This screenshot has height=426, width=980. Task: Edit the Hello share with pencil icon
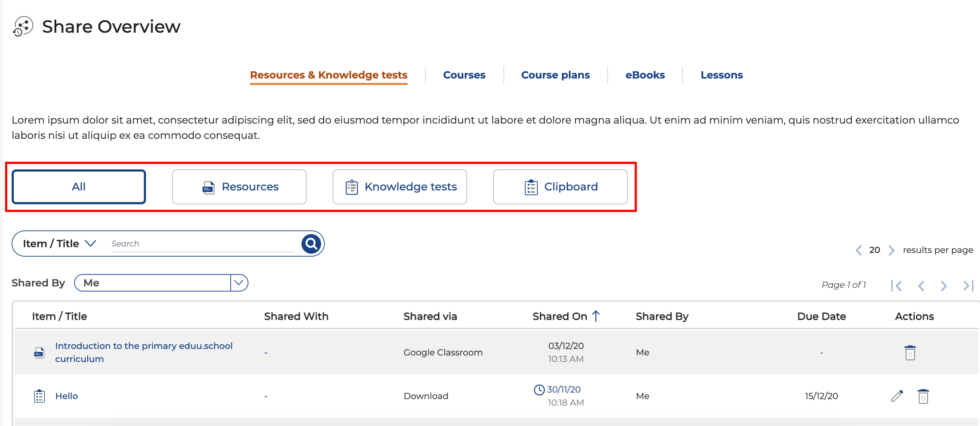point(897,396)
